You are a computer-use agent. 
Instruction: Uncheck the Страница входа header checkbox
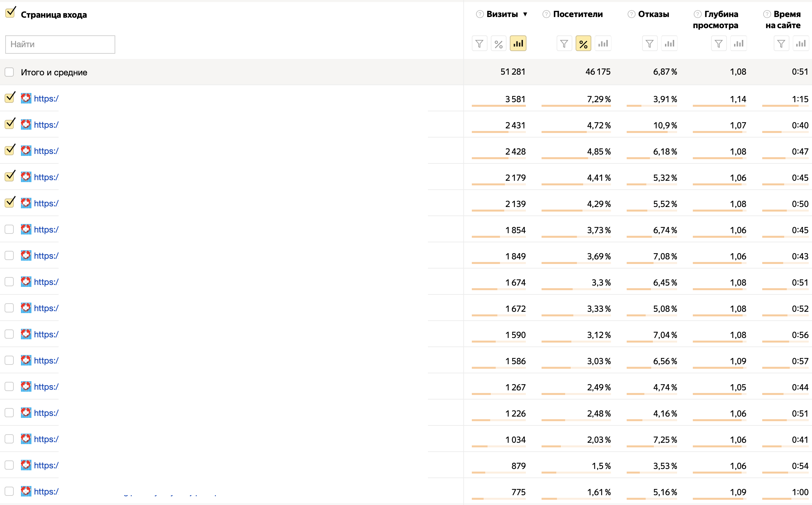[10, 13]
